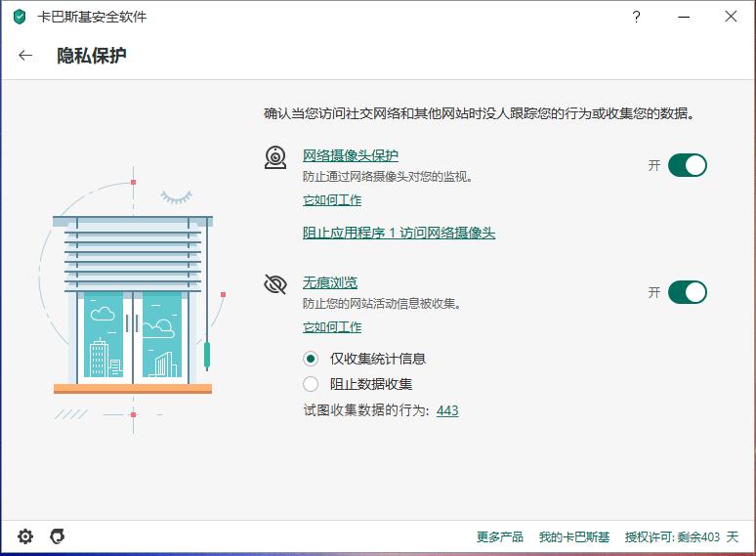Screen dimensions: 756x556
Task: Click the 防止您的网站活动信息被收集 description
Action: click(x=382, y=303)
